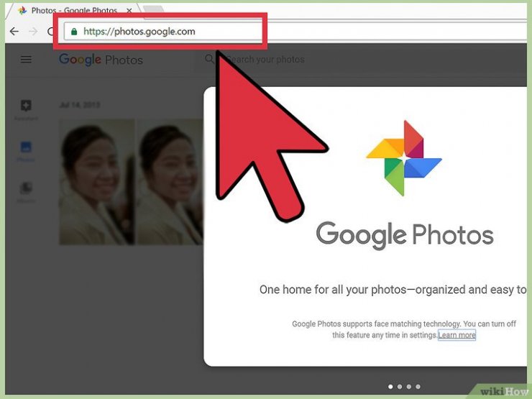This screenshot has width=532, height=399.
Task: Click the browser forward arrow
Action: click(x=33, y=32)
